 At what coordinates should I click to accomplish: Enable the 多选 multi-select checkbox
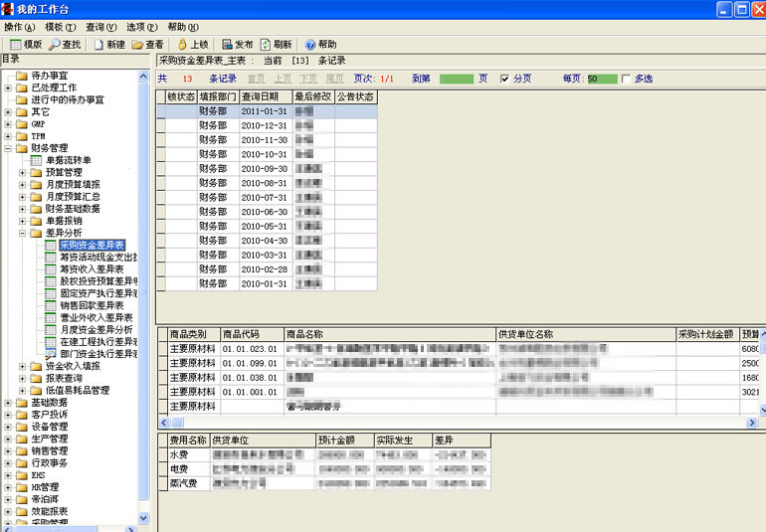(626, 79)
